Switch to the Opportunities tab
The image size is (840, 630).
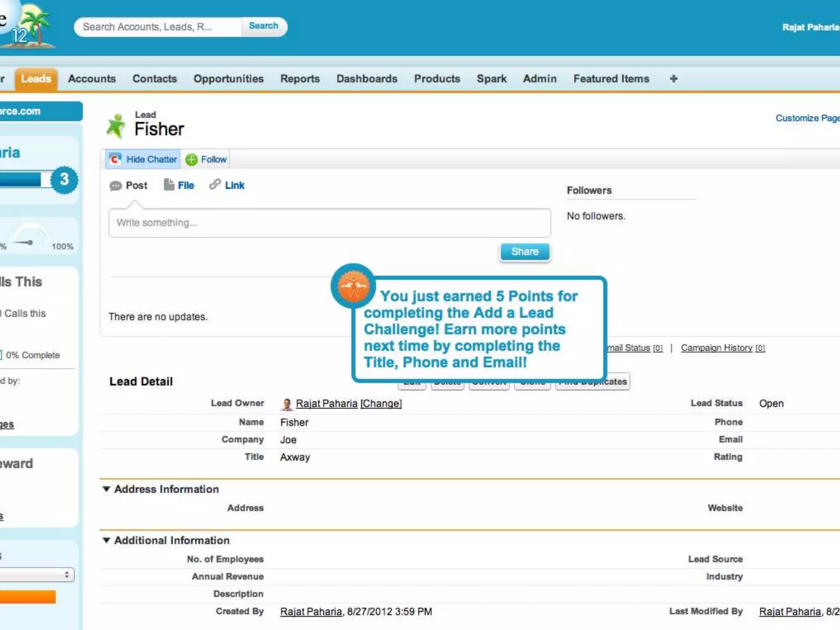click(x=228, y=79)
